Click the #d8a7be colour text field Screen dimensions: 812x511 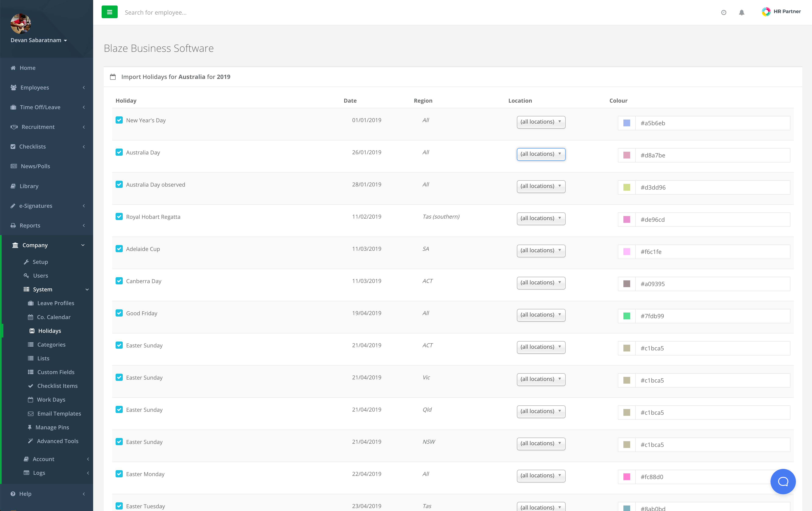[x=713, y=155]
